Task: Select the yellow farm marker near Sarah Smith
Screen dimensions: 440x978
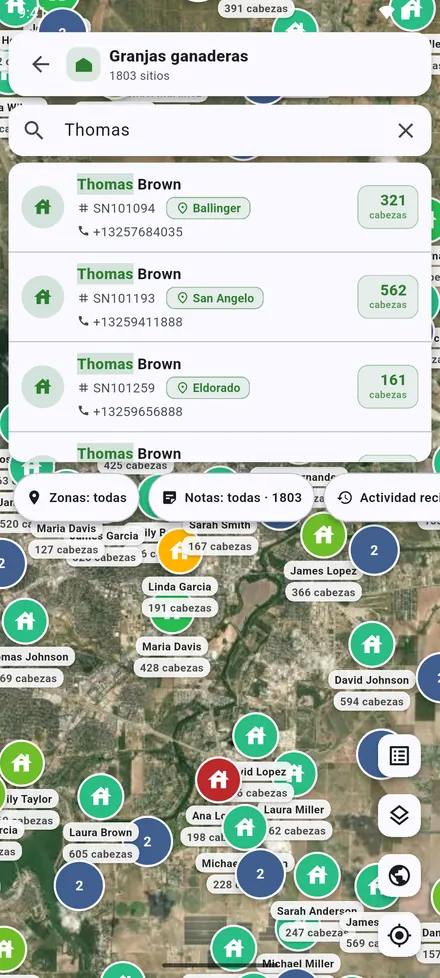Action: click(178, 551)
